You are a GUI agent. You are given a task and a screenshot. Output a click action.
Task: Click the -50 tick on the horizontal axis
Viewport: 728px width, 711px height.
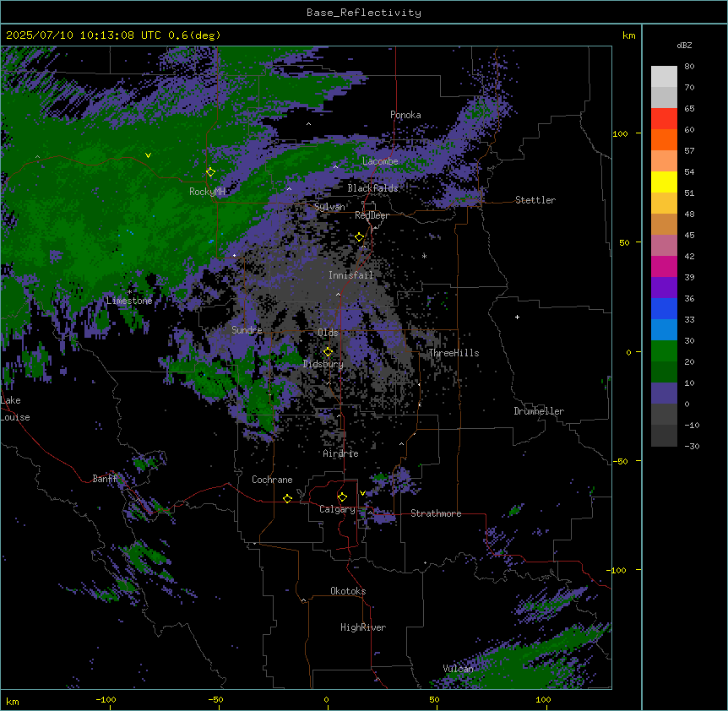tap(215, 699)
